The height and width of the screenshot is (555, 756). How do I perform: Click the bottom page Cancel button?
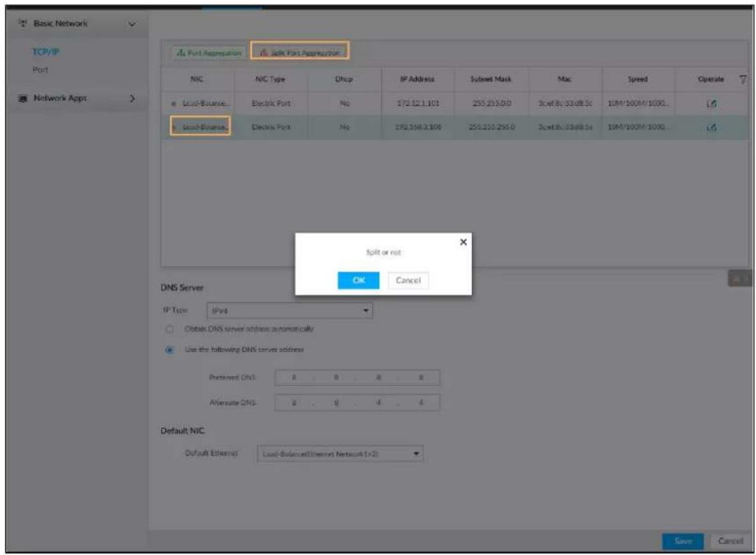[730, 541]
